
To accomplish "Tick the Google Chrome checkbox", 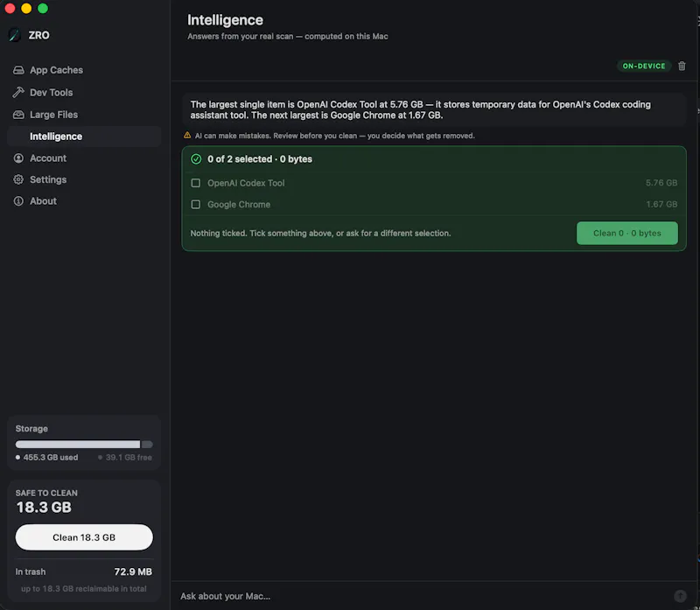I will point(195,205).
